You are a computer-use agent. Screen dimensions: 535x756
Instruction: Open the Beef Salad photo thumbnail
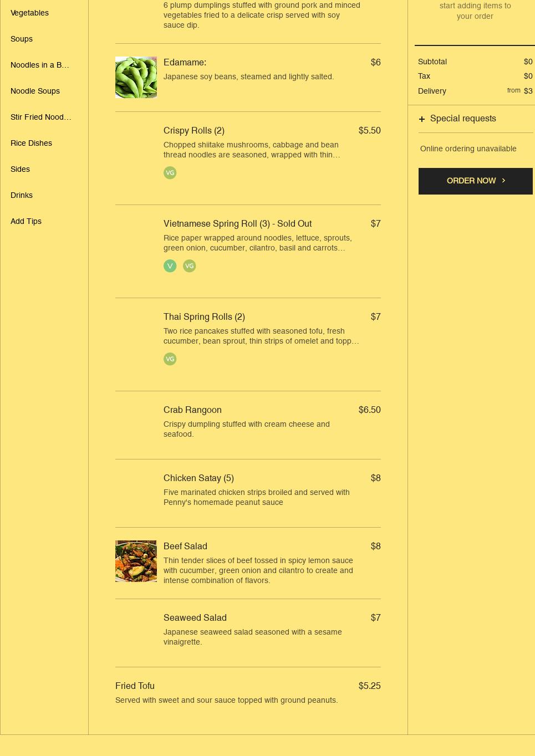point(136,561)
